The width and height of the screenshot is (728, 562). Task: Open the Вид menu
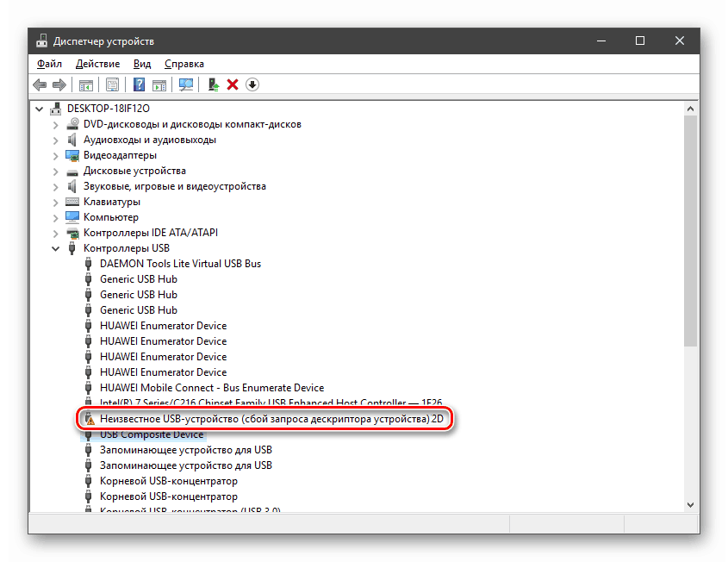click(141, 64)
